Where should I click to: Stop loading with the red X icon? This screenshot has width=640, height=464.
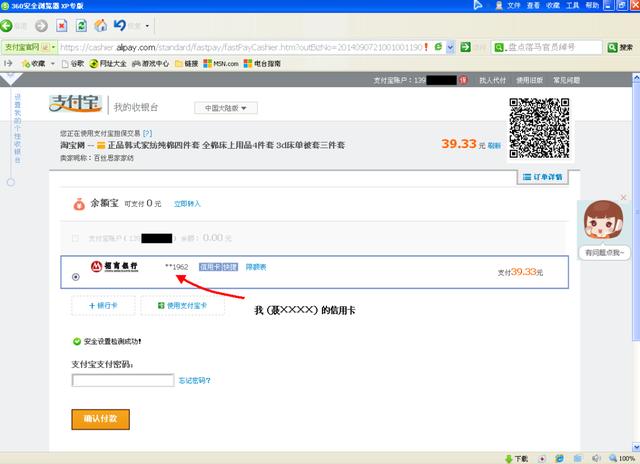pyautogui.click(x=62, y=26)
